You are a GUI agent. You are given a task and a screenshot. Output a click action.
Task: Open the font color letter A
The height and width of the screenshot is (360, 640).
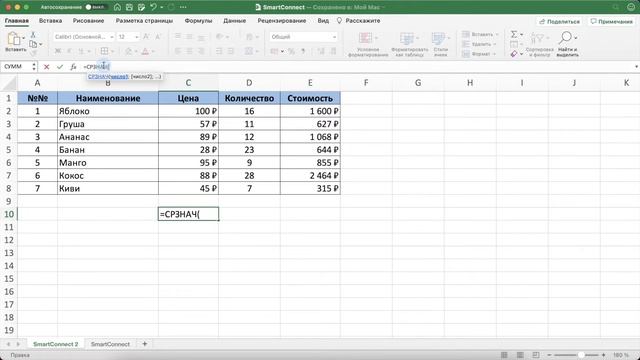(x=145, y=51)
